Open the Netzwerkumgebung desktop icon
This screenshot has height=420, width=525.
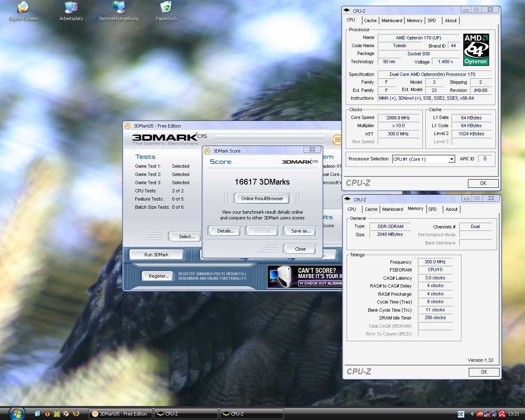click(x=119, y=11)
